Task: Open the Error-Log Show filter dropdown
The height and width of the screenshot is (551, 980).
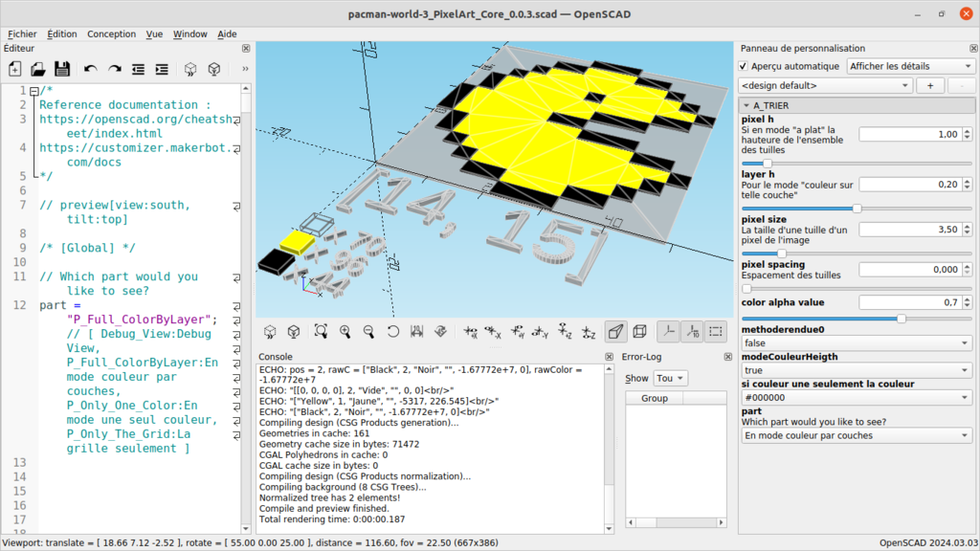Action: (x=670, y=378)
